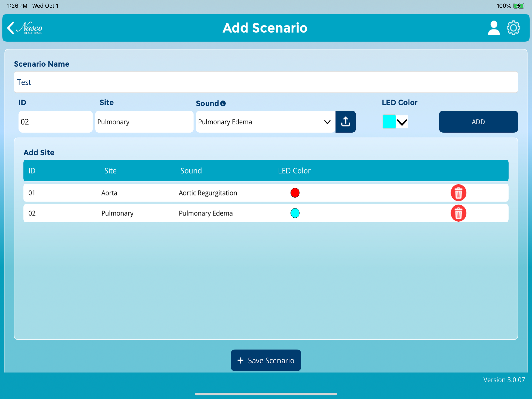The image size is (532, 399).
Task: Go back using the back arrow
Action: 11,28
